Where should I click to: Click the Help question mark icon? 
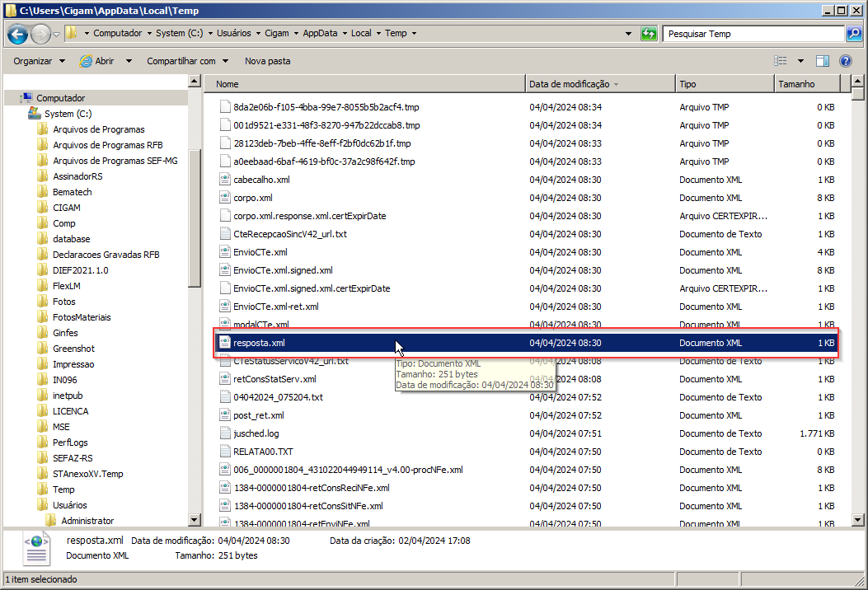pos(846,61)
